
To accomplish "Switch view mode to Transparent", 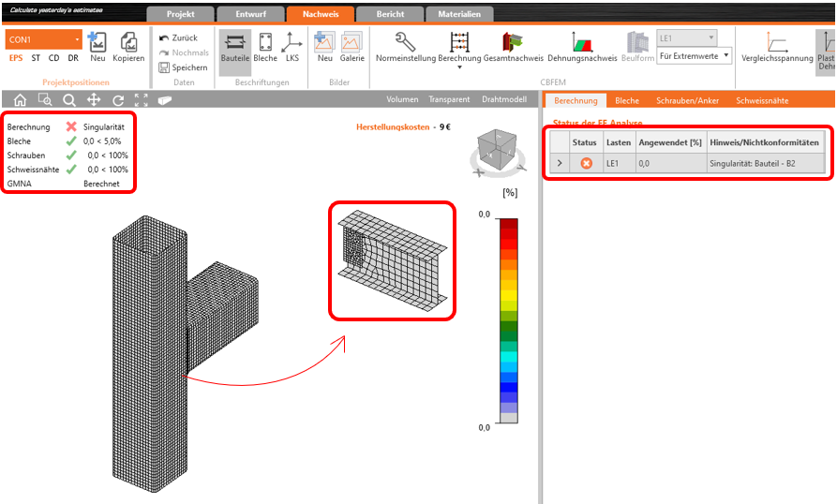I will [449, 99].
